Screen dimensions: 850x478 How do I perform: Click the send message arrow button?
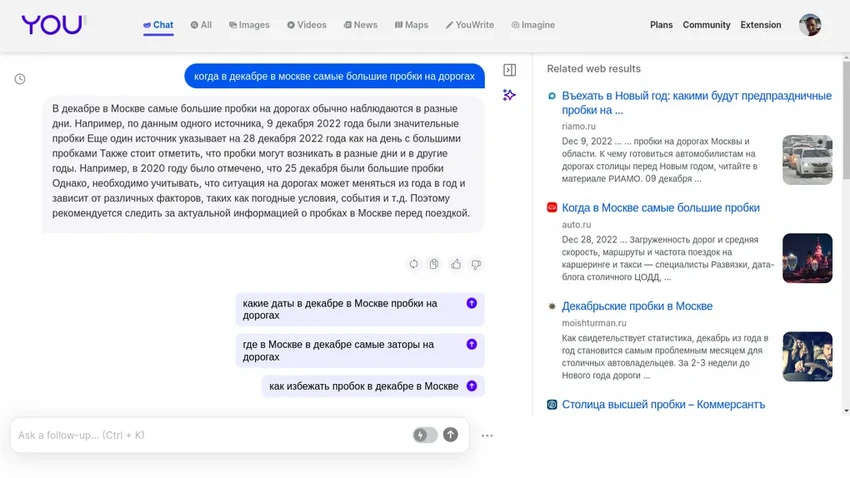pos(450,435)
